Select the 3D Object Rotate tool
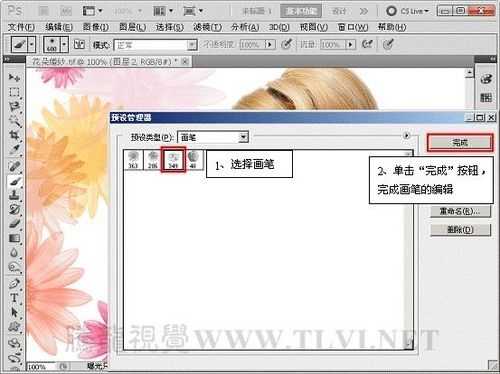Screen dimensions: 500x374 [14, 343]
